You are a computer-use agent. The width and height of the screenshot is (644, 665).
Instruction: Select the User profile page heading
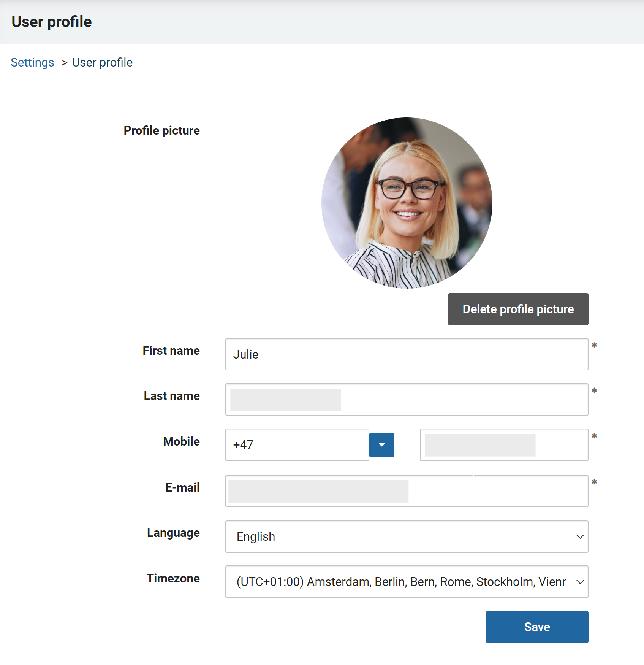(x=51, y=22)
